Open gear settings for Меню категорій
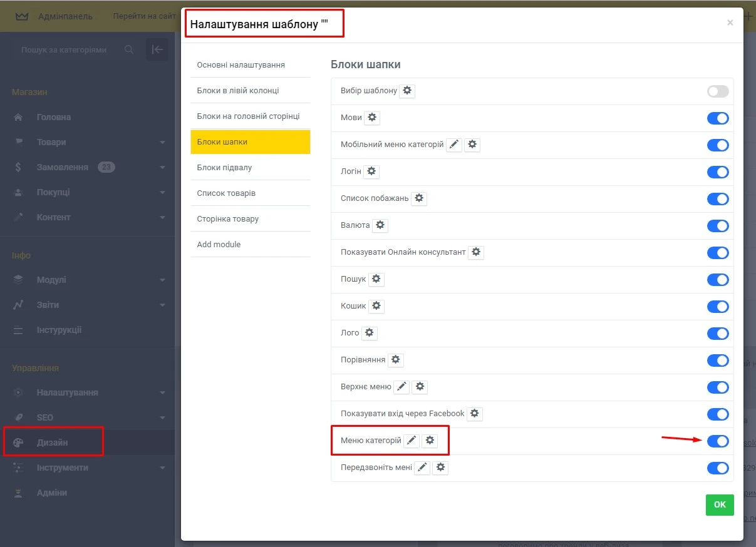The height and width of the screenshot is (547, 756). (430, 441)
